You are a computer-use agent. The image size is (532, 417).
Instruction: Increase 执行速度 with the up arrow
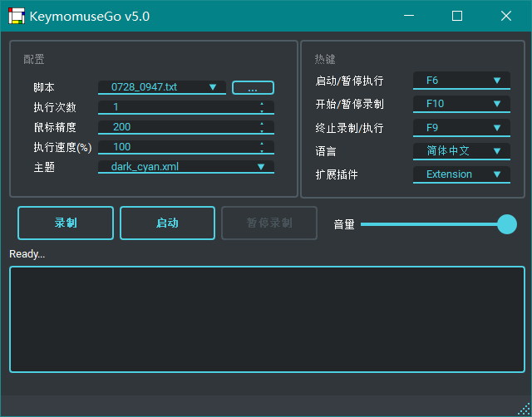click(x=262, y=144)
